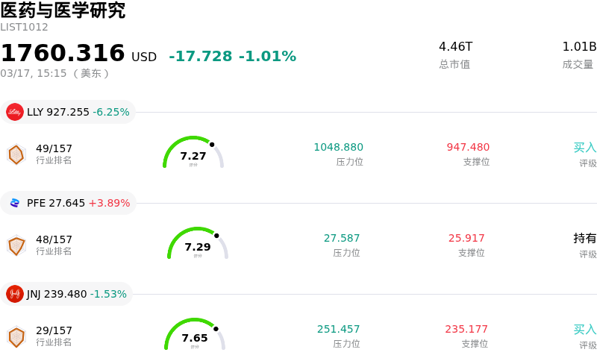Click LLY resistance level 1048.880
This screenshot has height=364, width=597.
pos(338,148)
